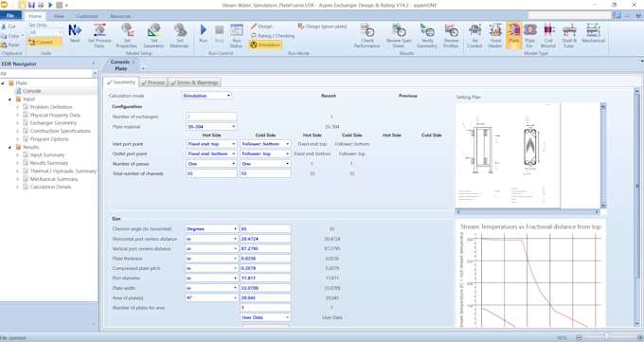Open the Process tab

tap(153, 82)
